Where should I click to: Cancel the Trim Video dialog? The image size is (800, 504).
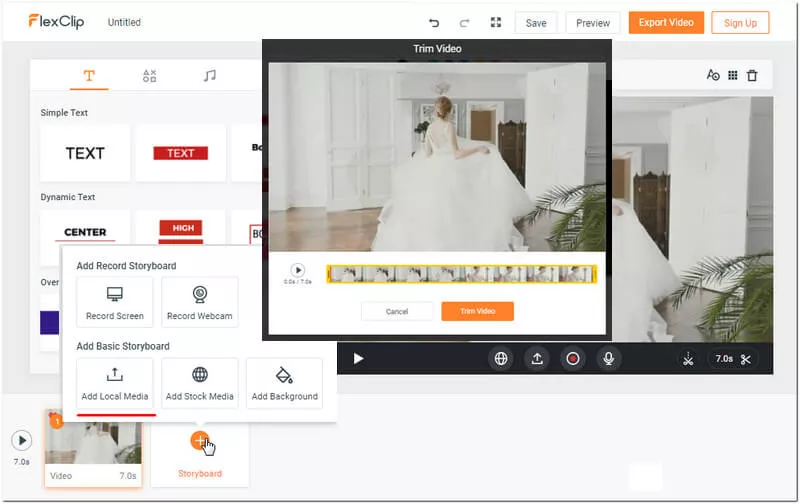pos(397,311)
